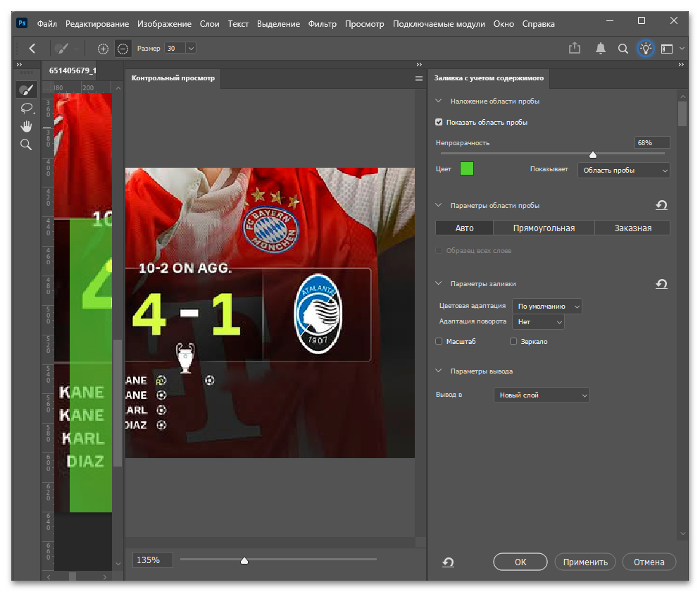Enable the Зеркало checkbox
The image size is (700, 592).
pyautogui.click(x=513, y=341)
